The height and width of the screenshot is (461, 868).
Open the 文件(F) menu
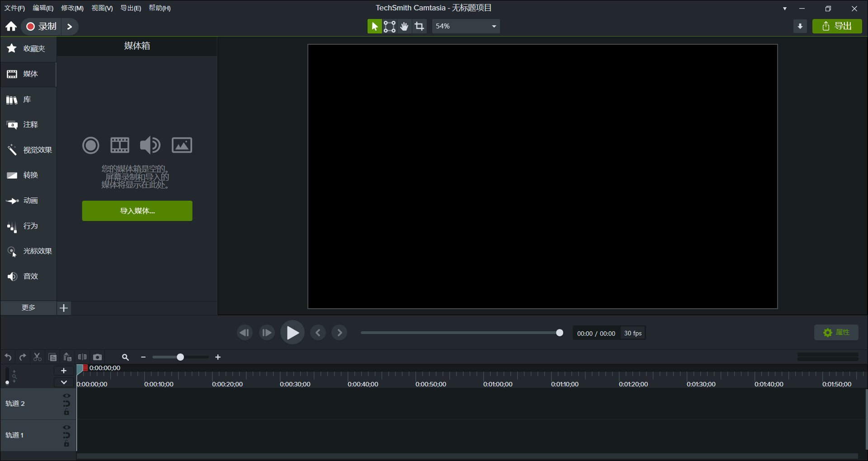pos(14,8)
